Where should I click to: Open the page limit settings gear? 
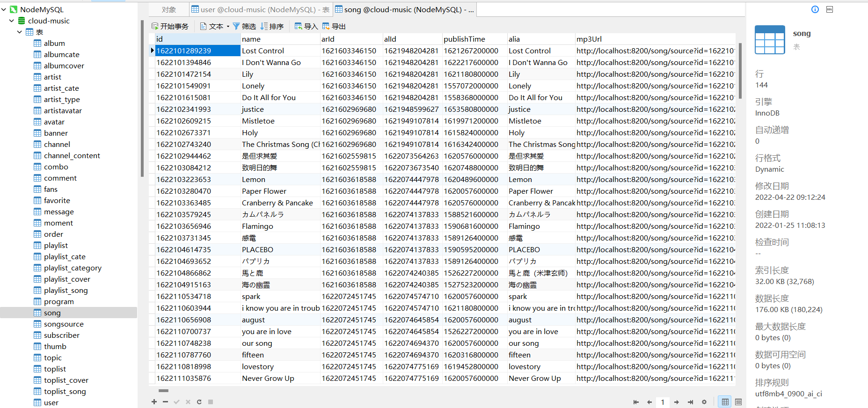[x=704, y=402]
